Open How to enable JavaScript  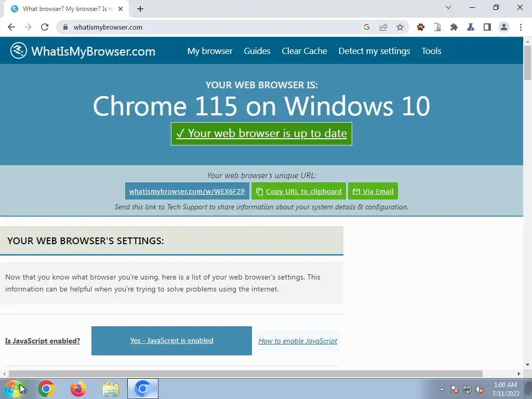(x=298, y=341)
